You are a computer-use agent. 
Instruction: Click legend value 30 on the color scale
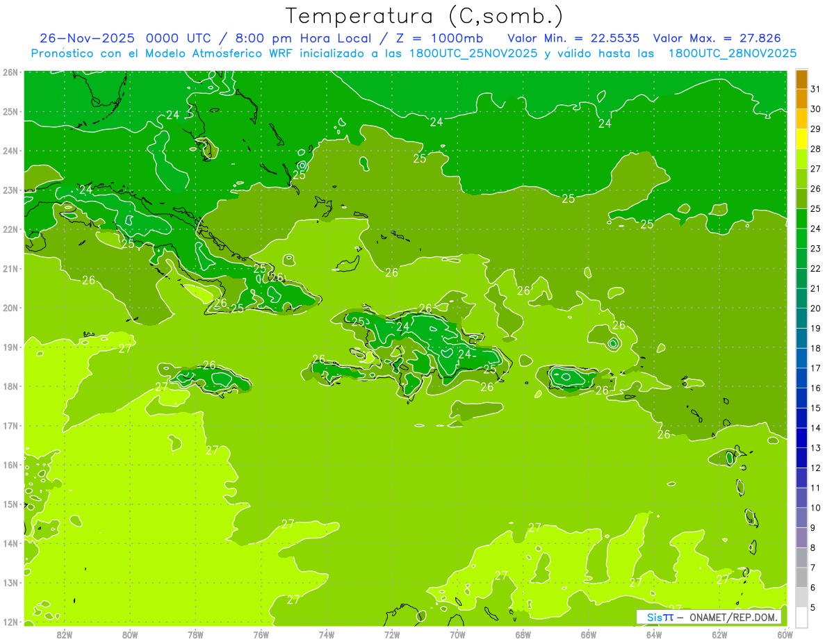click(x=815, y=109)
